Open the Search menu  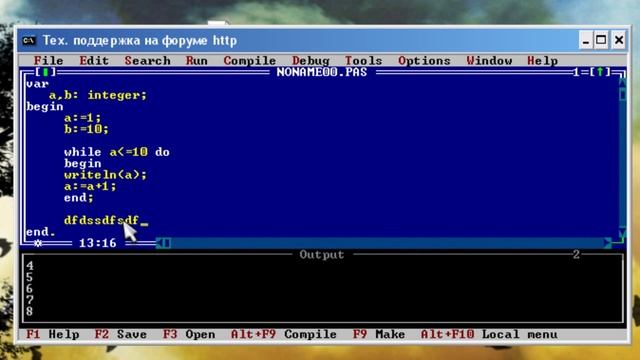(x=147, y=61)
